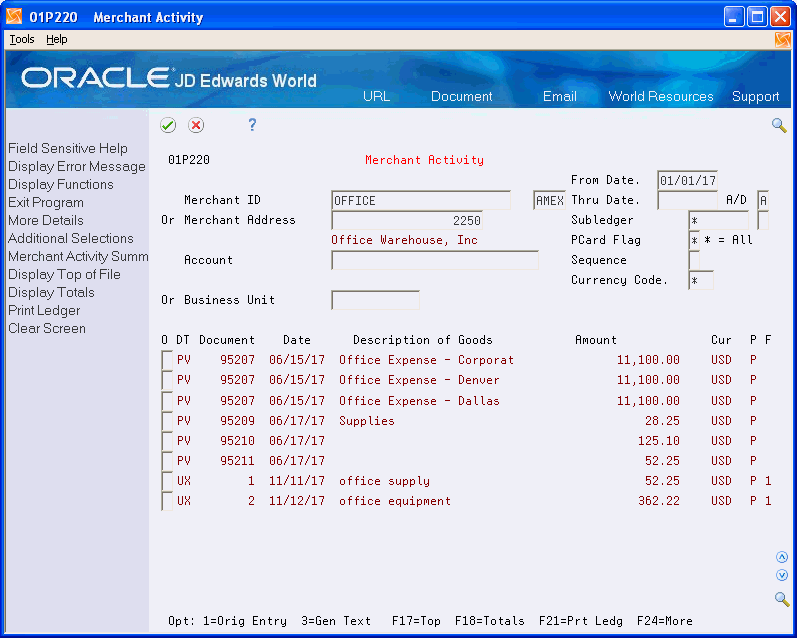Open the Email banner link
Viewport: 797px width, 638px height.
coord(560,97)
